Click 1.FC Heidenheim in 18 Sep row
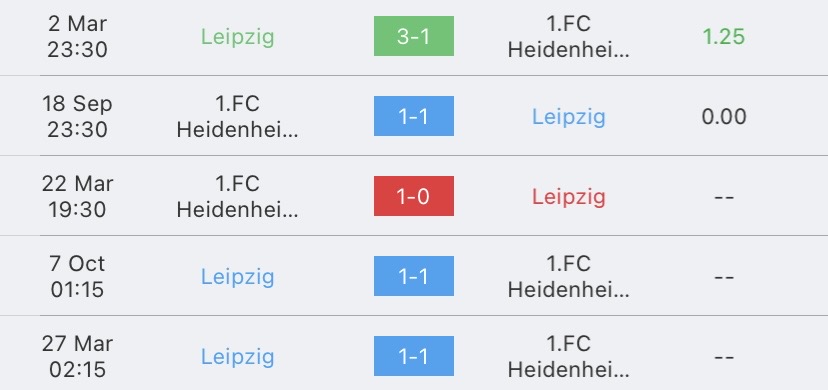828x390 pixels. [238, 117]
